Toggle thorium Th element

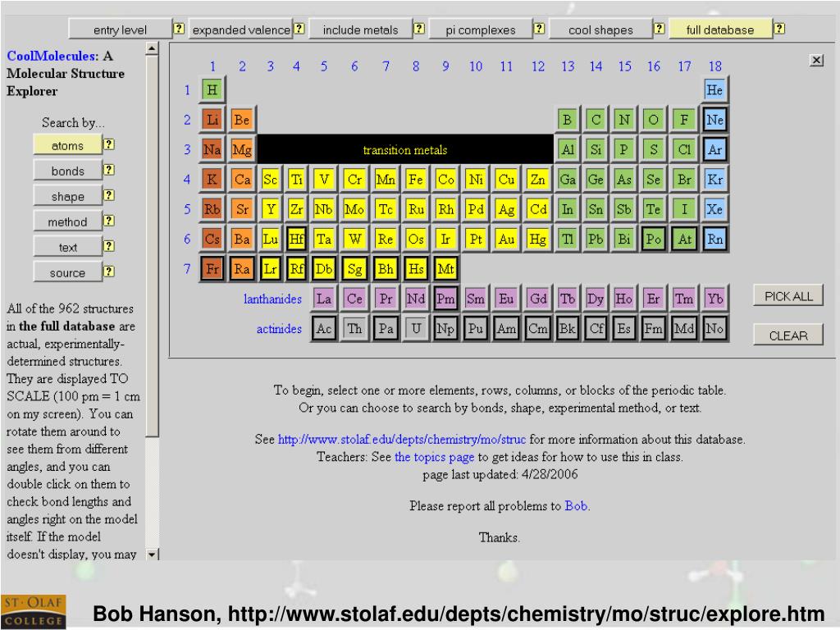click(354, 328)
